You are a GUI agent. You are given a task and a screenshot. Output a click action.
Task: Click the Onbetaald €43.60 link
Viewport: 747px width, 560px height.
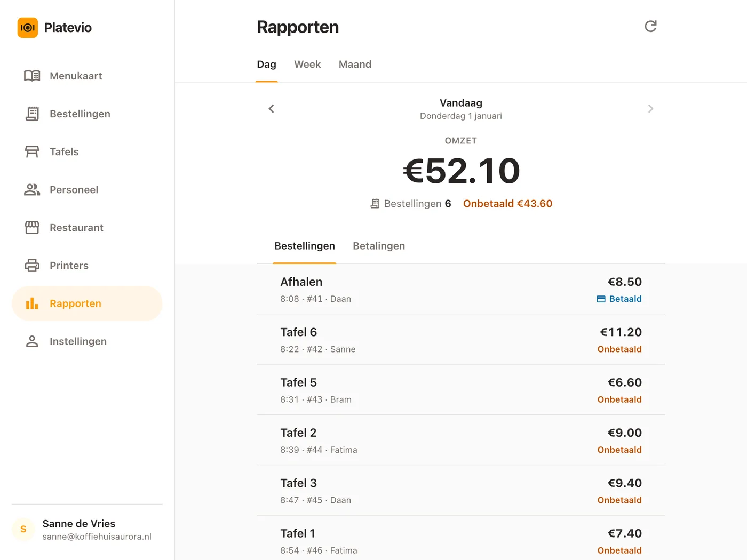pos(507,204)
